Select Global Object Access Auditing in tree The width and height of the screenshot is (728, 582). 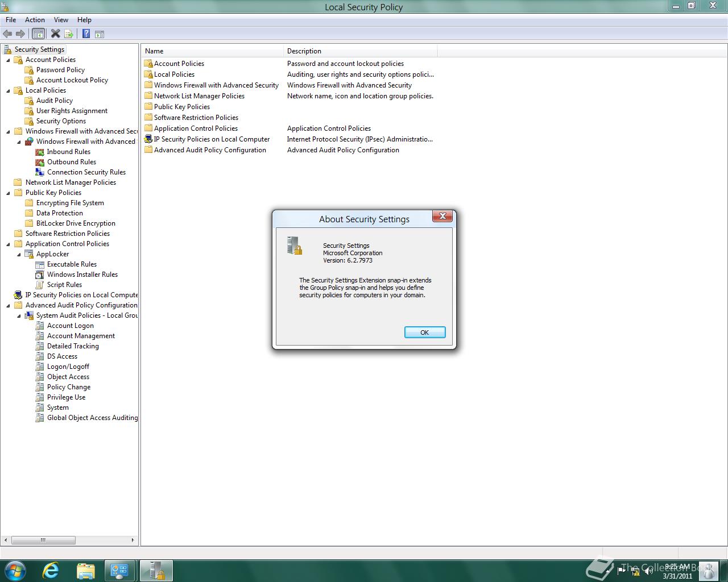[x=92, y=418]
